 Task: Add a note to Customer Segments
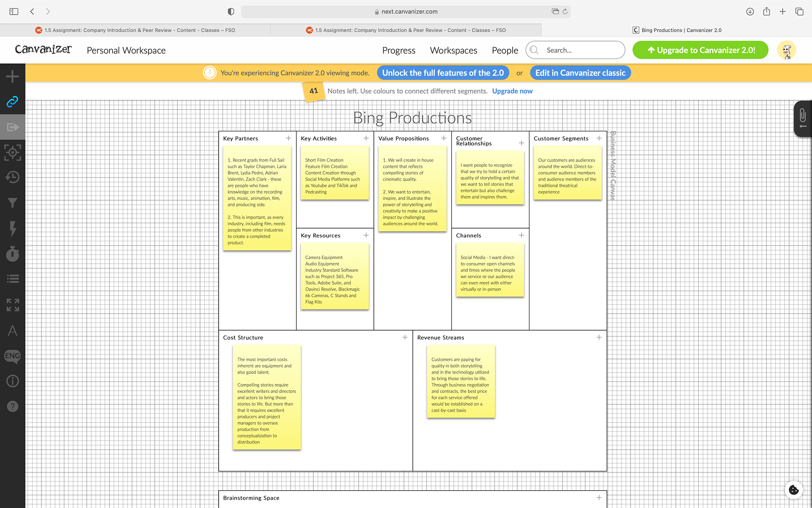pyautogui.click(x=599, y=138)
